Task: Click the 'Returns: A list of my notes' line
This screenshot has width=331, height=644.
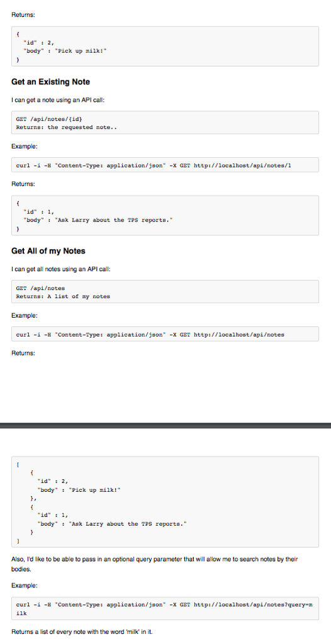Action: coord(63,296)
